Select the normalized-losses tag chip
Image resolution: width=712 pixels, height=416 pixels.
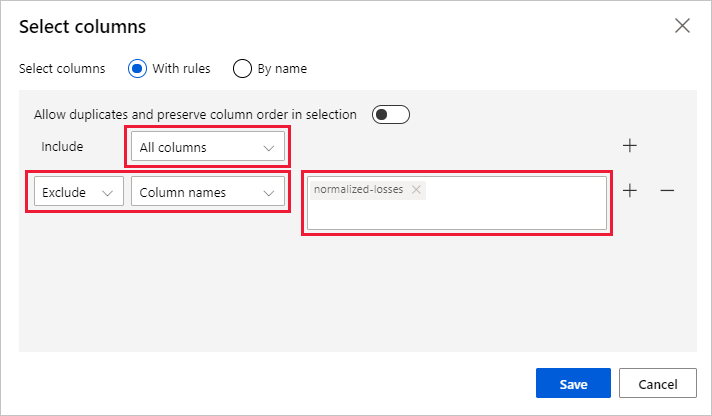(358, 189)
